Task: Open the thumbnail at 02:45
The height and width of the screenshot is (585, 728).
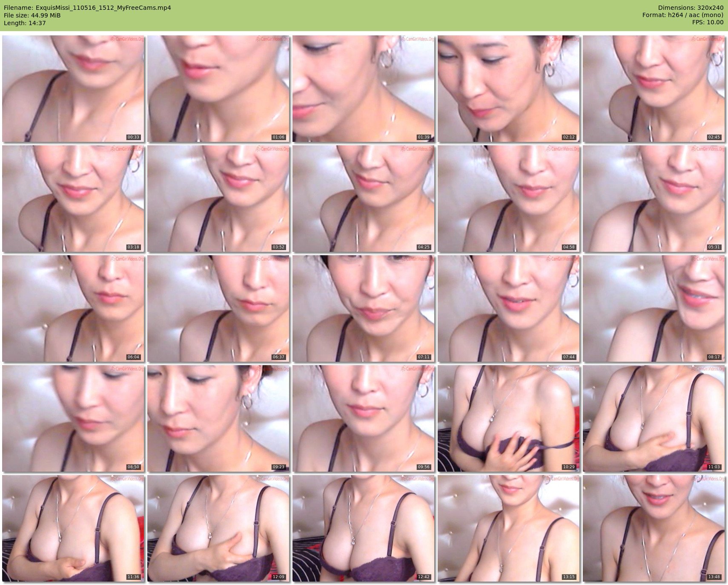Action: (x=653, y=89)
